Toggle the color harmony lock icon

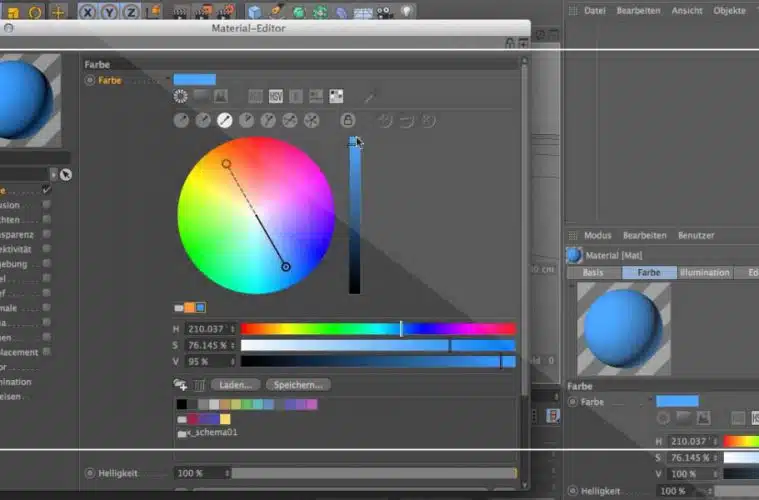pyautogui.click(x=348, y=120)
